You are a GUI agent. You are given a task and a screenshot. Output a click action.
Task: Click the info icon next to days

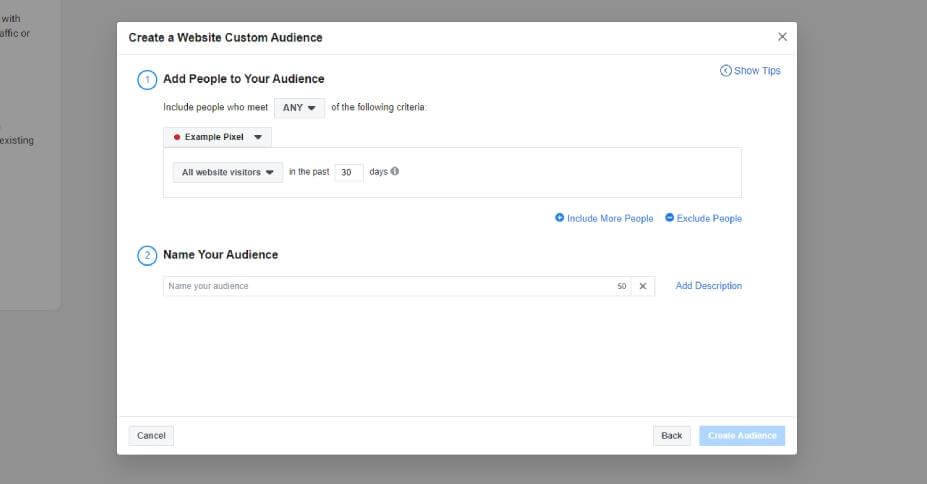tap(395, 171)
